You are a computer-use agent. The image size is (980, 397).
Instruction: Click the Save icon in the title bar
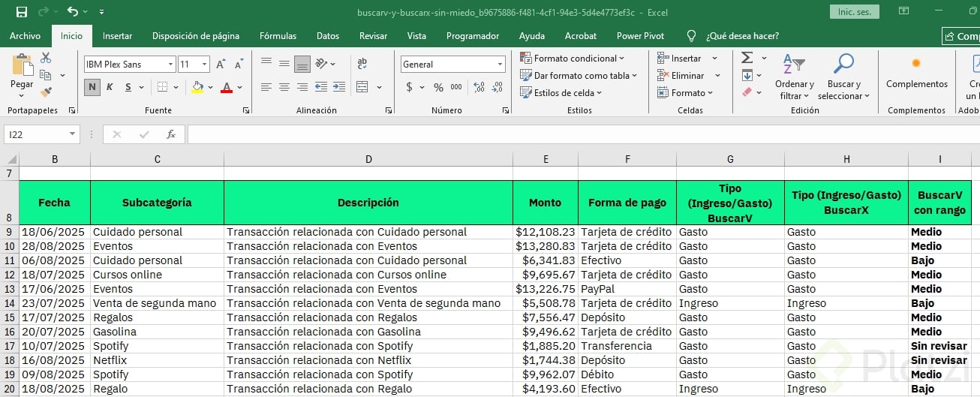coord(21,12)
